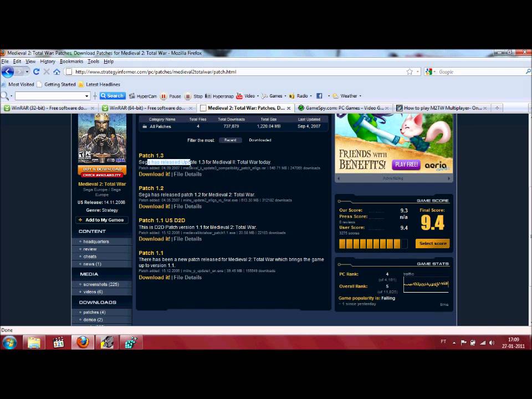Open File Details for Patch 1.2

[188, 206]
